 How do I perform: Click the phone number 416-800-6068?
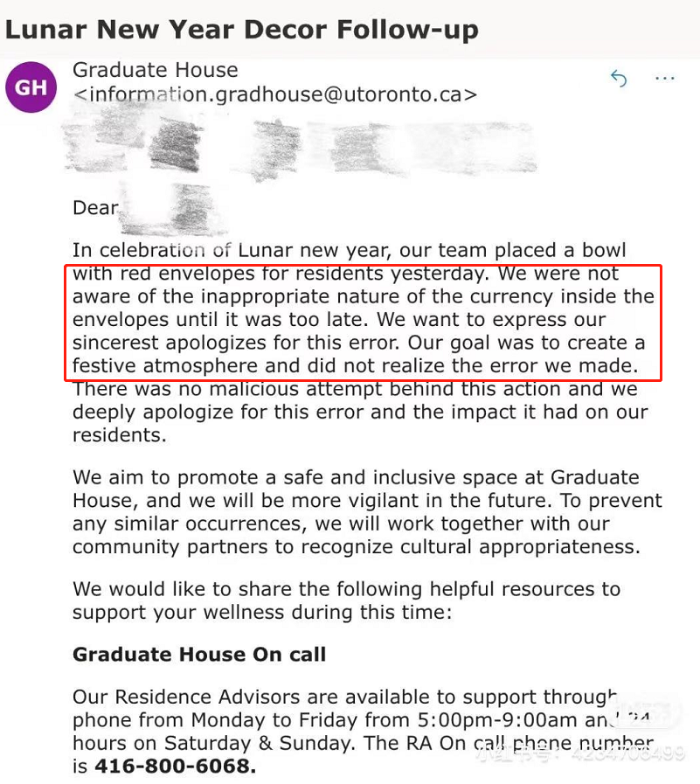point(176,767)
